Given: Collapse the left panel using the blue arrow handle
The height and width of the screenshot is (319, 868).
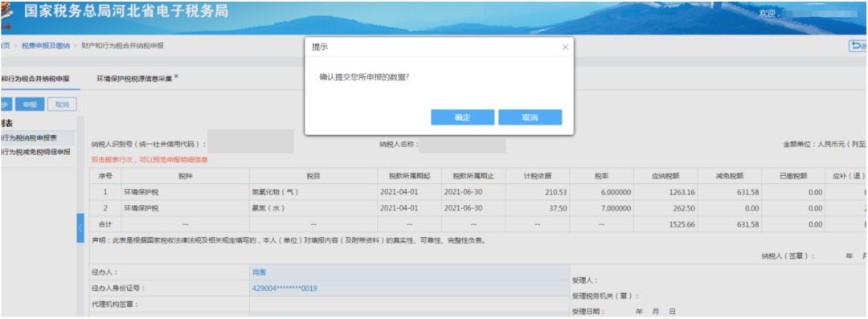Looking at the screenshot, I should [80, 227].
